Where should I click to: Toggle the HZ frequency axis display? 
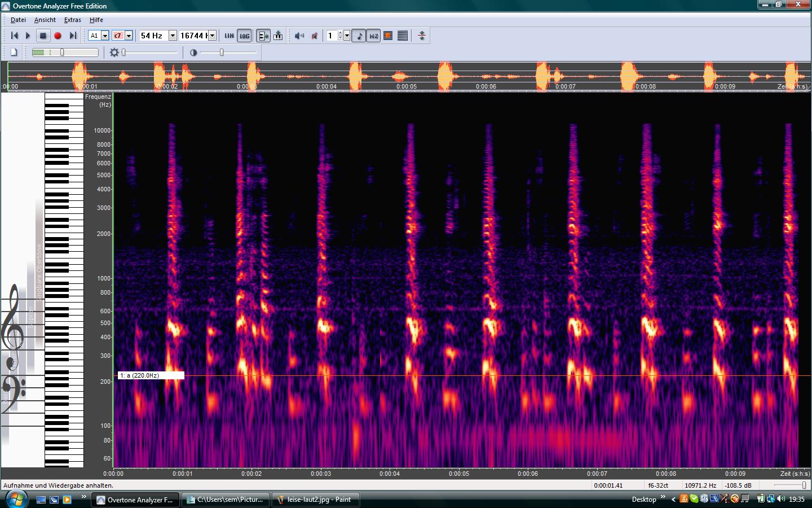point(373,36)
